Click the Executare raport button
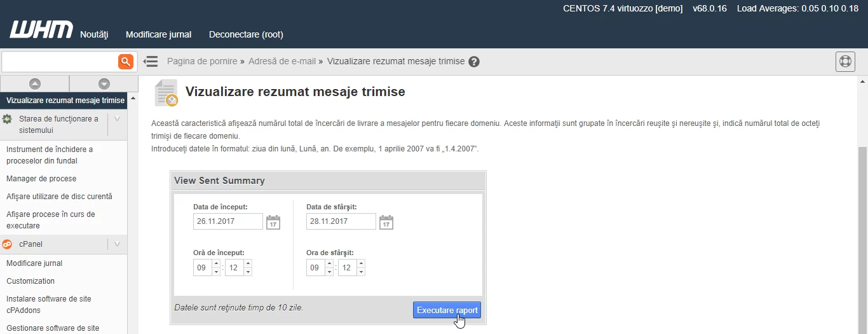Screen dimensions: 868x334 pyautogui.click(x=447, y=310)
